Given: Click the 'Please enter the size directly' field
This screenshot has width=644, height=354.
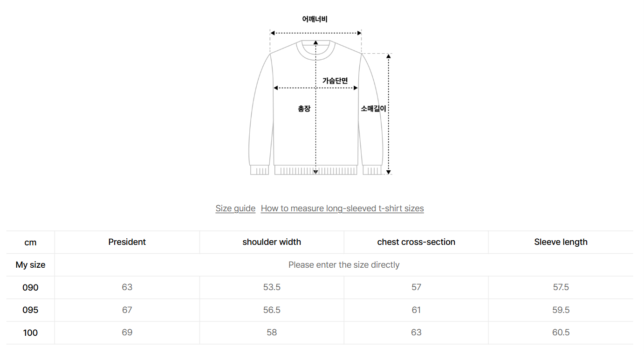Looking at the screenshot, I should coord(344,265).
